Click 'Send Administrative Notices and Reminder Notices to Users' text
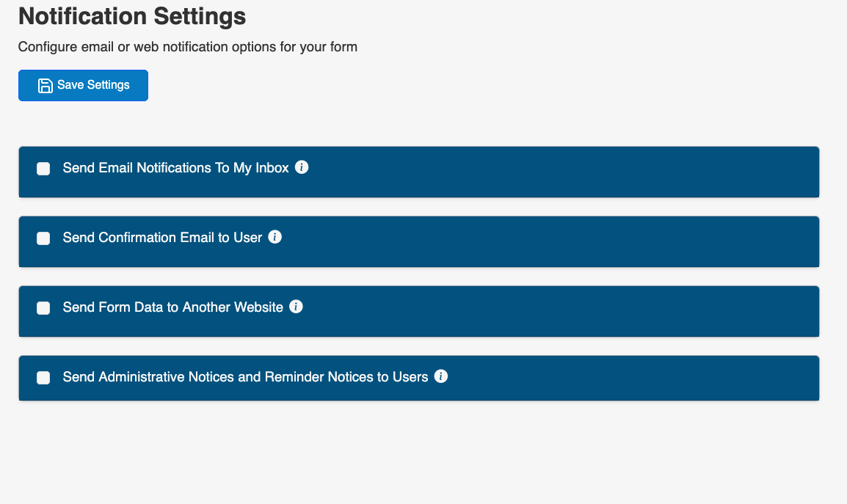847x504 pixels. pos(245,377)
